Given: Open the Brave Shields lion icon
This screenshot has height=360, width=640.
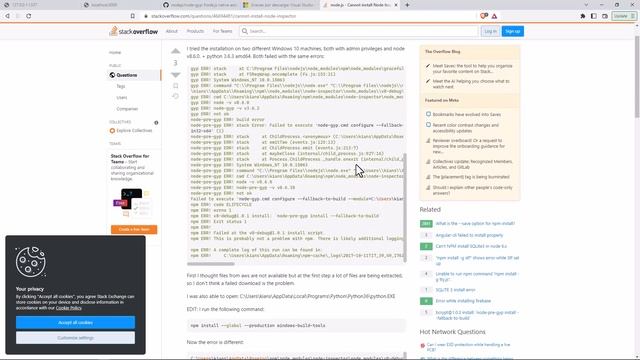Looking at the screenshot, I should pos(484,16).
